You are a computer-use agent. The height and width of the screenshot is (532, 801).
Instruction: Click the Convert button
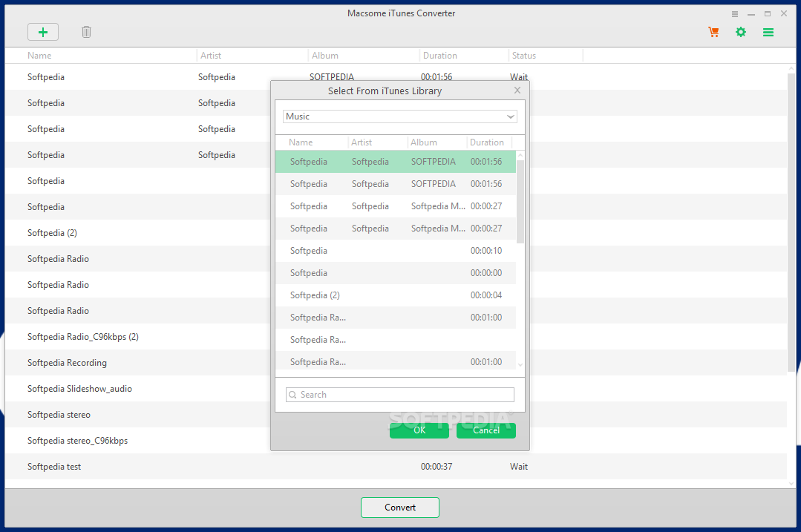click(x=400, y=508)
